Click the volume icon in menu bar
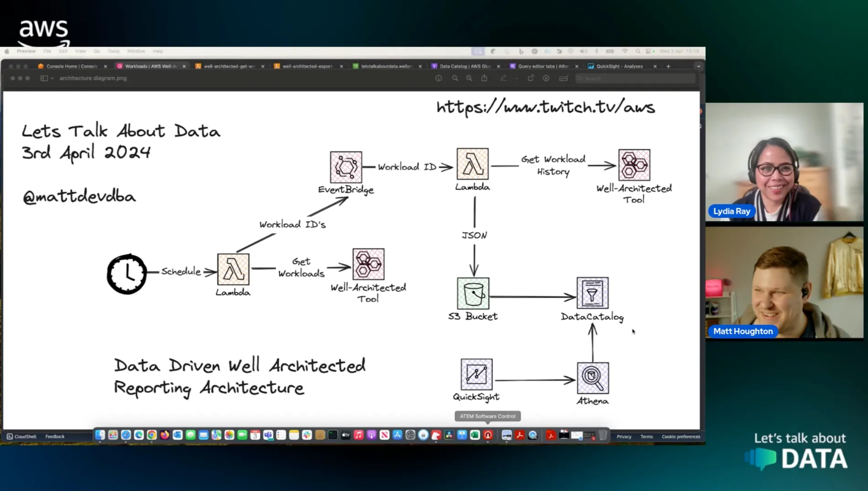 (583, 51)
